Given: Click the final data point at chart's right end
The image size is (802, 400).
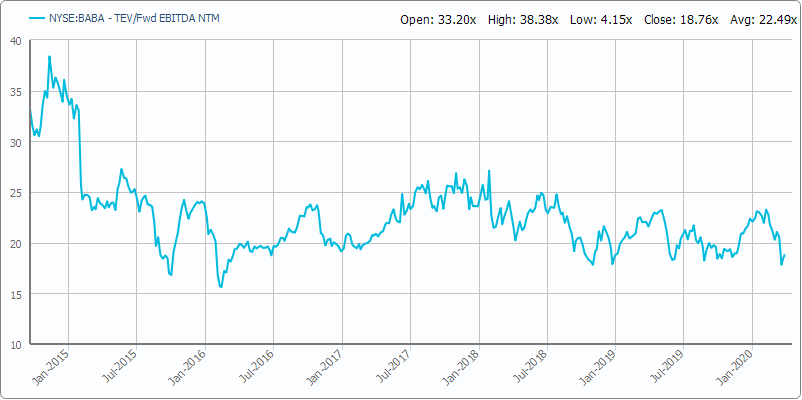Looking at the screenshot, I should (x=785, y=255).
